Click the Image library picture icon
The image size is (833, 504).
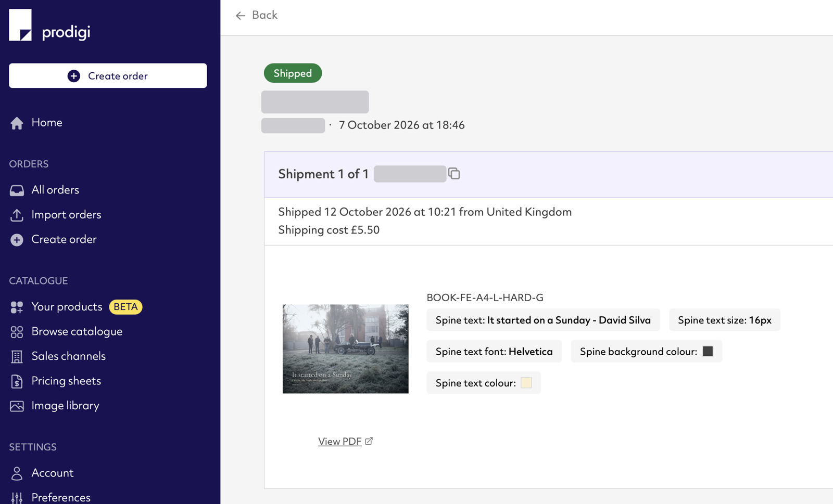click(x=17, y=406)
